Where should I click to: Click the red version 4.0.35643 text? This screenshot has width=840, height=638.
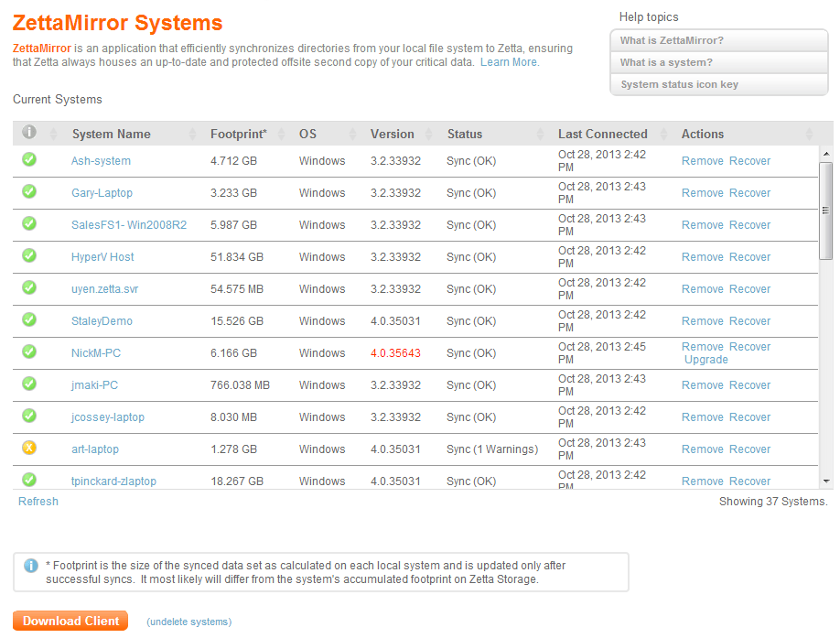(395, 353)
